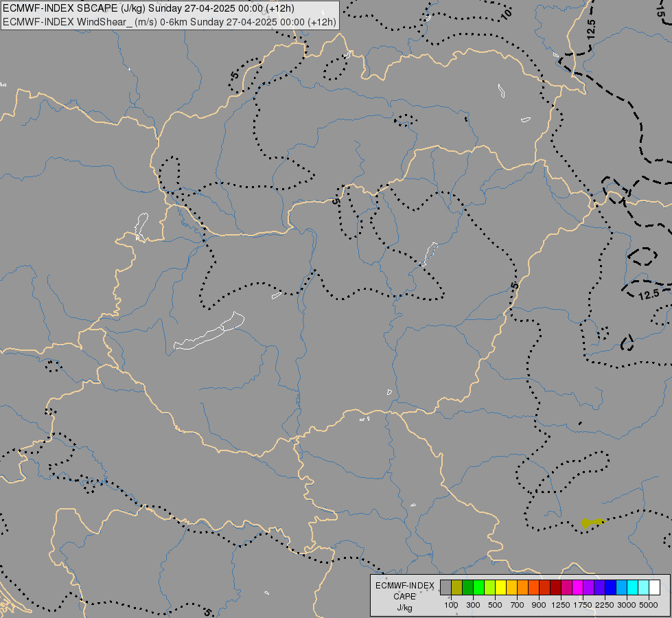The height and width of the screenshot is (618, 672).
Task: Click the large elongated white-outlined lake
Action: pos(209,331)
